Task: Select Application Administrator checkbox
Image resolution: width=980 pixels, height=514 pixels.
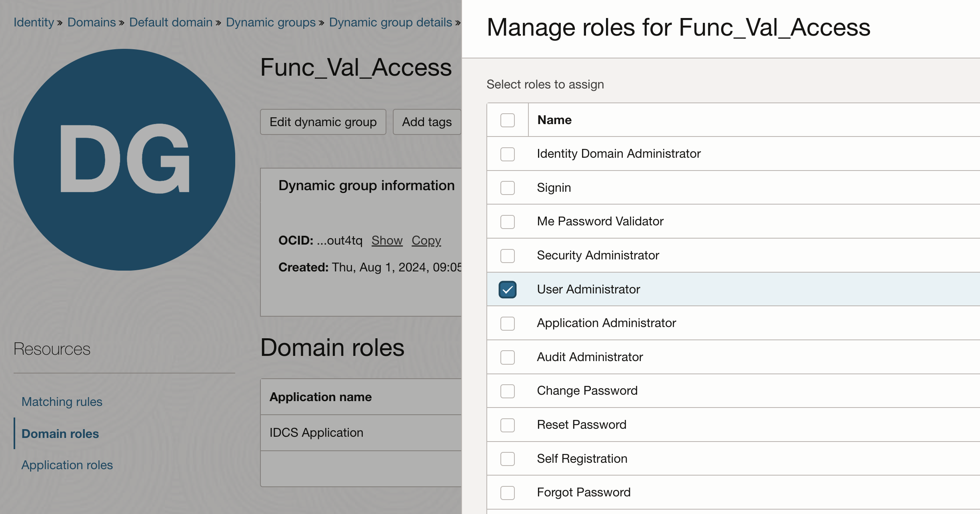Action: 507,323
